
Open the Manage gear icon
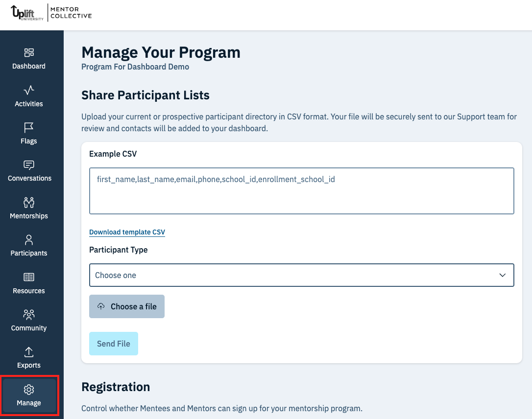(x=29, y=390)
